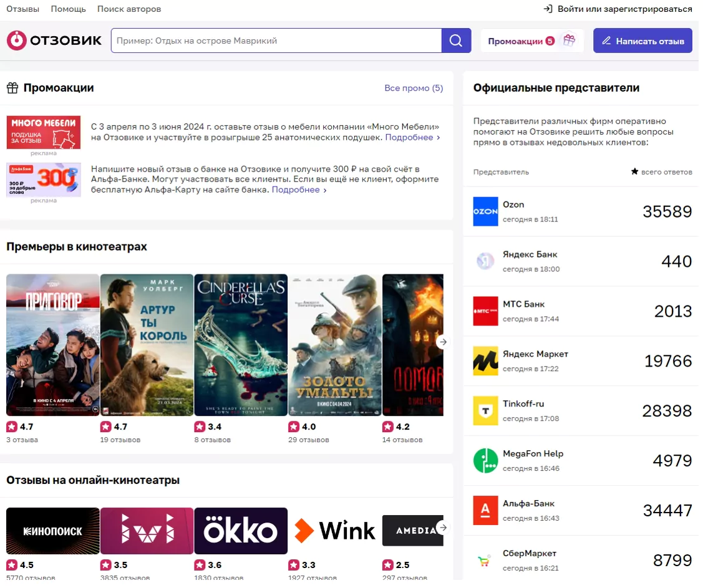Click СберМаркет representative name
Screen dimensions: 703x588
pos(533,557)
